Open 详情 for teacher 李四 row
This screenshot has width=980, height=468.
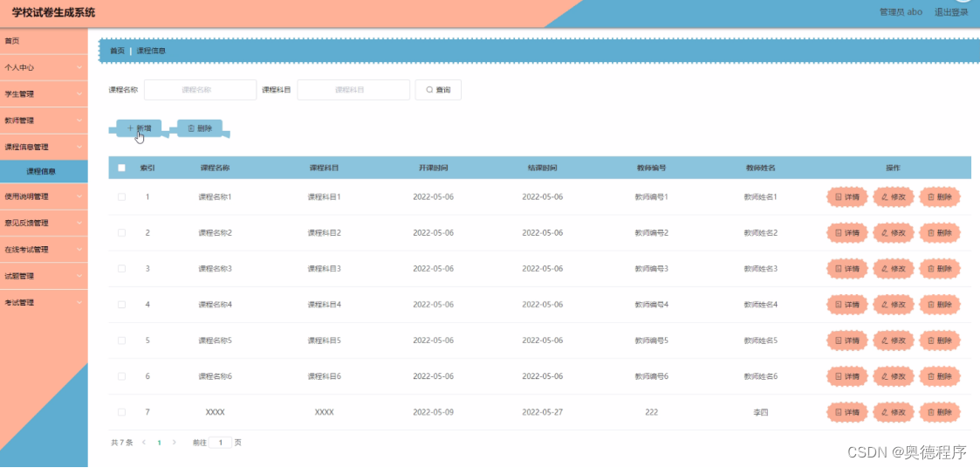click(x=846, y=412)
